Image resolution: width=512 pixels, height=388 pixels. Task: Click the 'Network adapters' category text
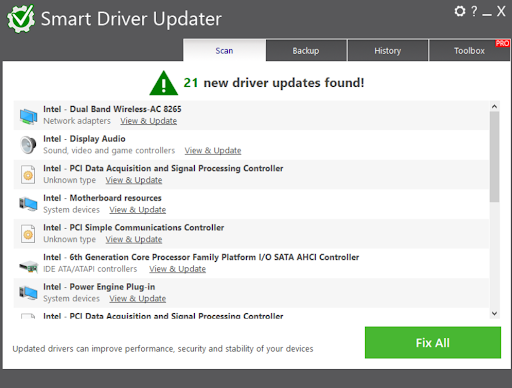tap(77, 121)
